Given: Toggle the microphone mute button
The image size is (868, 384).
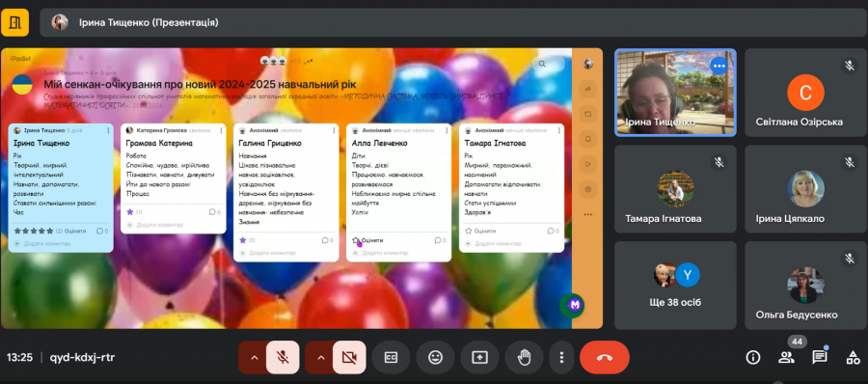Looking at the screenshot, I should point(283,357).
